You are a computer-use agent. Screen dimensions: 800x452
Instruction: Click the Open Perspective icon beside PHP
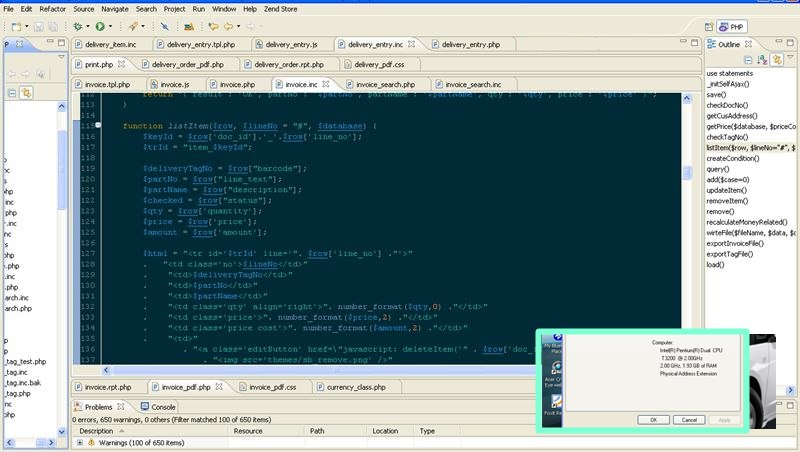709,27
